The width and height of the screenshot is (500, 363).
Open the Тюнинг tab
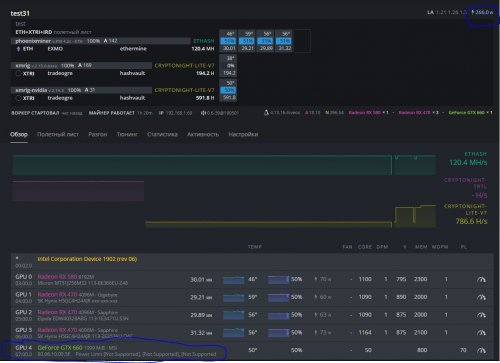coord(127,134)
